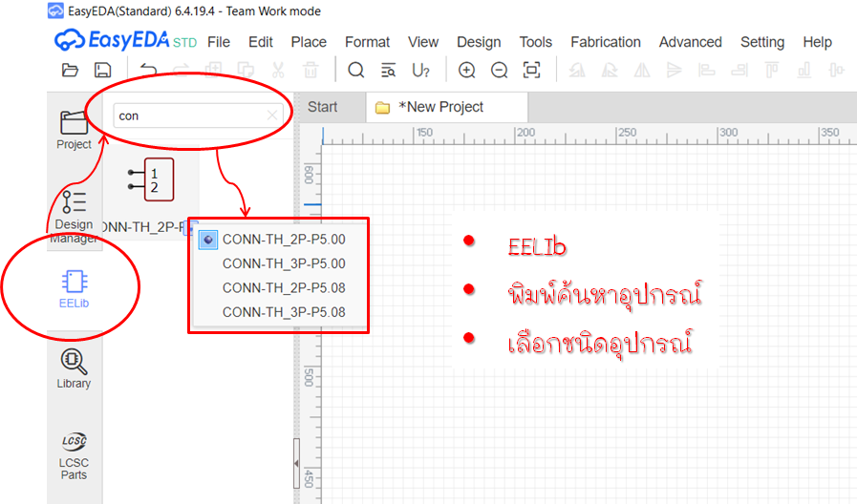Select the EELib sidebar icon
Viewport: 857px width, 504px height.
tap(74, 289)
